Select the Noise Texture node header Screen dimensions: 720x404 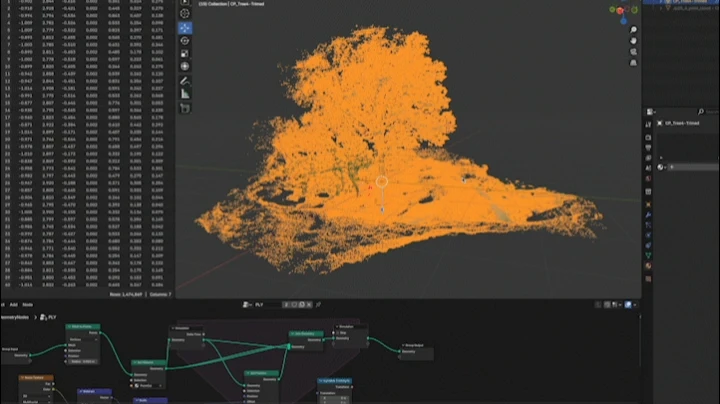click(36, 377)
